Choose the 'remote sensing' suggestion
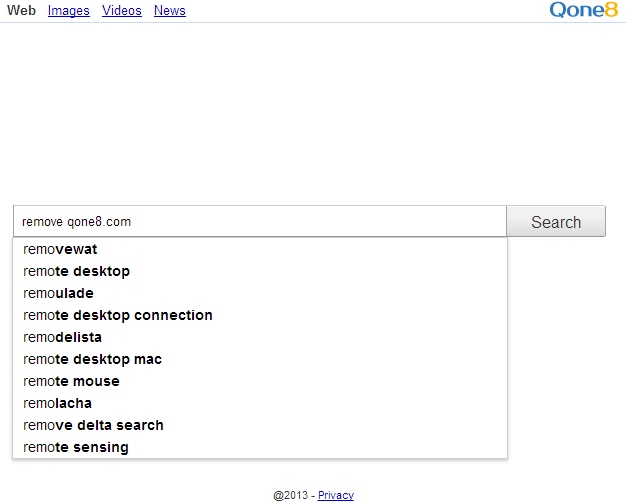The height and width of the screenshot is (502, 626). tap(75, 447)
